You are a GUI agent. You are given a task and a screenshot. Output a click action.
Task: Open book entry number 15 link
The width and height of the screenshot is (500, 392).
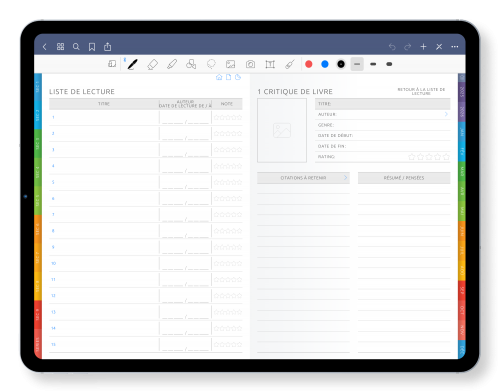coord(53,344)
